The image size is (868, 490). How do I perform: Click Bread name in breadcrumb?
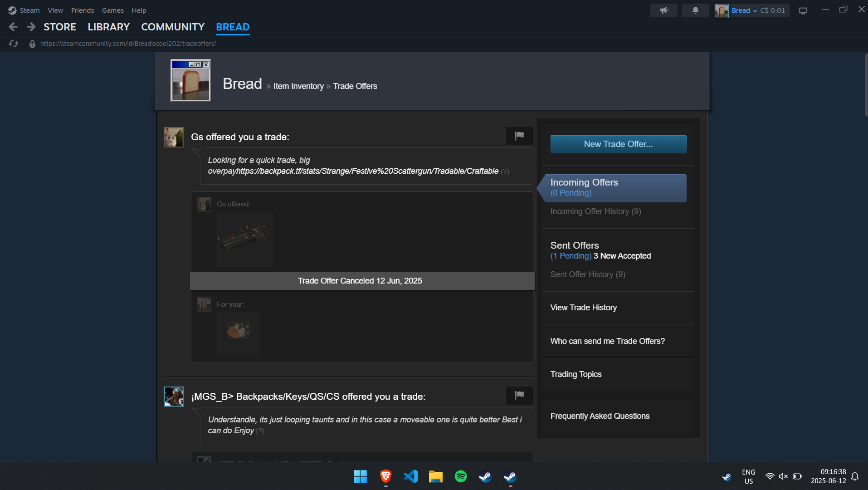point(242,84)
